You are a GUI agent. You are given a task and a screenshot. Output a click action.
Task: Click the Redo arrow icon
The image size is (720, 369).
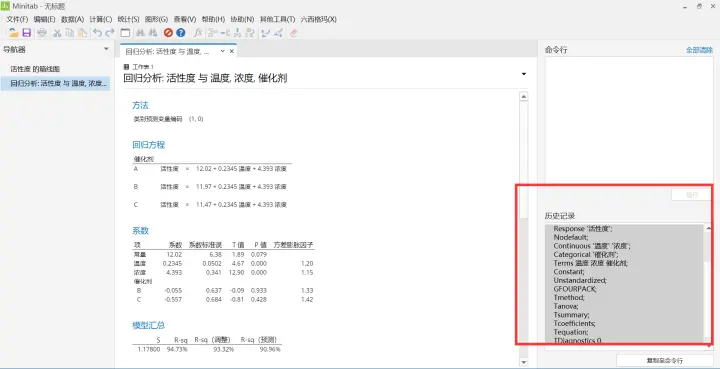coord(110,33)
